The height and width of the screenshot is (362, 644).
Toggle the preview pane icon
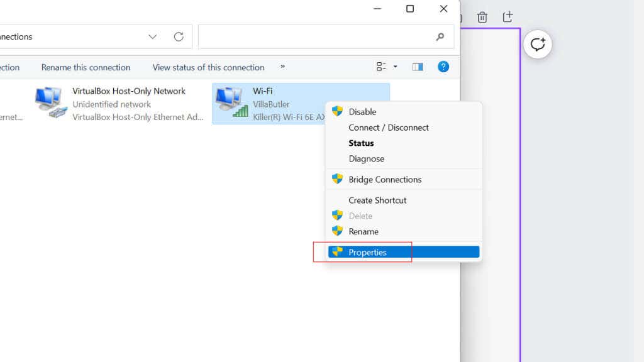coord(418,66)
